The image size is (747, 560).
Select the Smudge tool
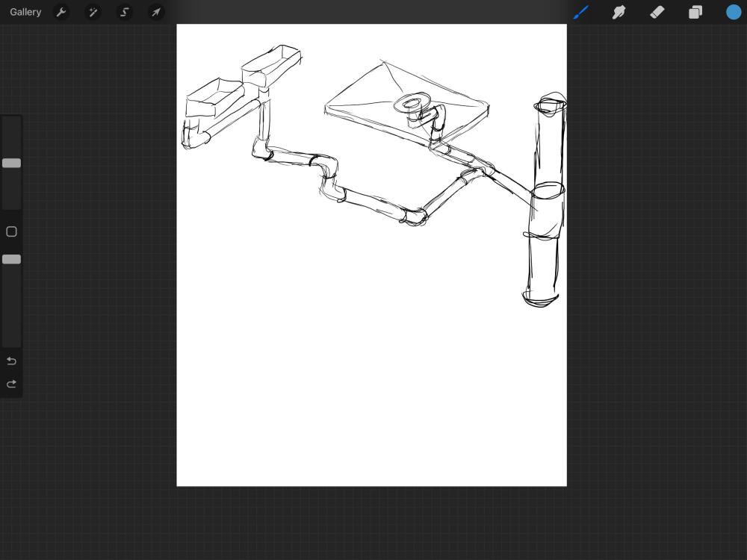pyautogui.click(x=619, y=12)
